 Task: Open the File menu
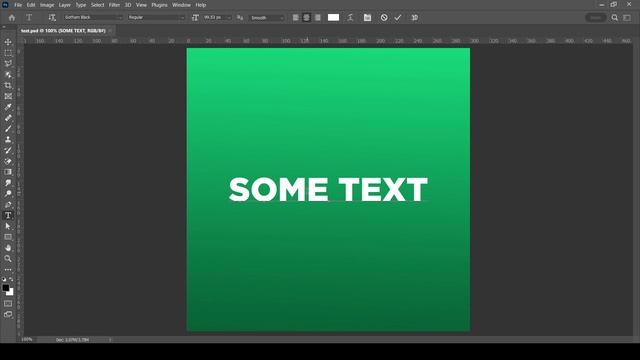click(18, 5)
